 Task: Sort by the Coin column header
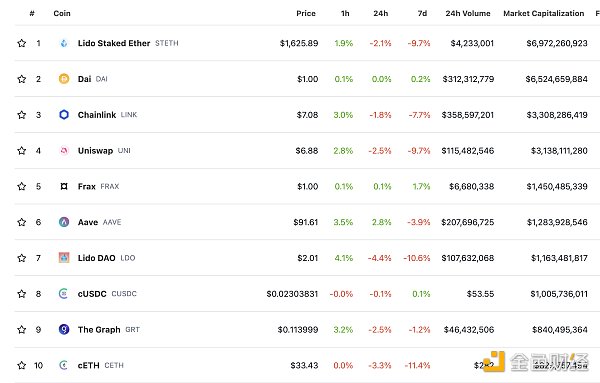[62, 13]
